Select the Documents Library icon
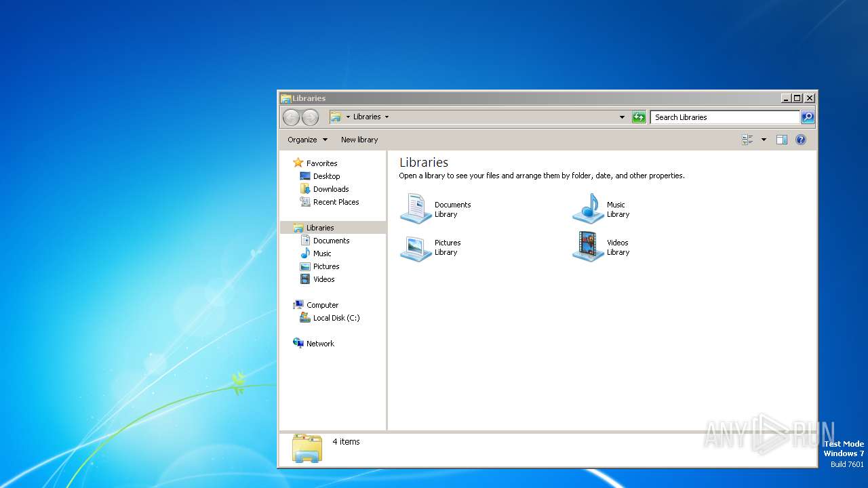Screen dimensions: 868x488 click(x=416, y=209)
